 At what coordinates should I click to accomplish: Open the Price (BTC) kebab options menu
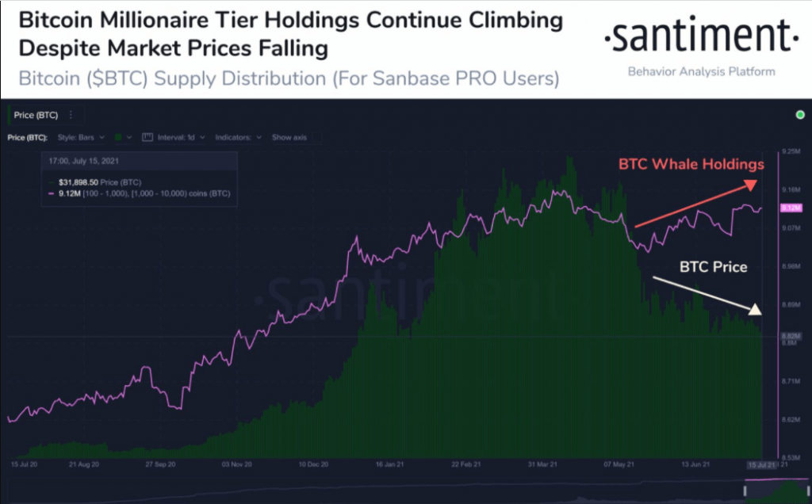(x=69, y=115)
